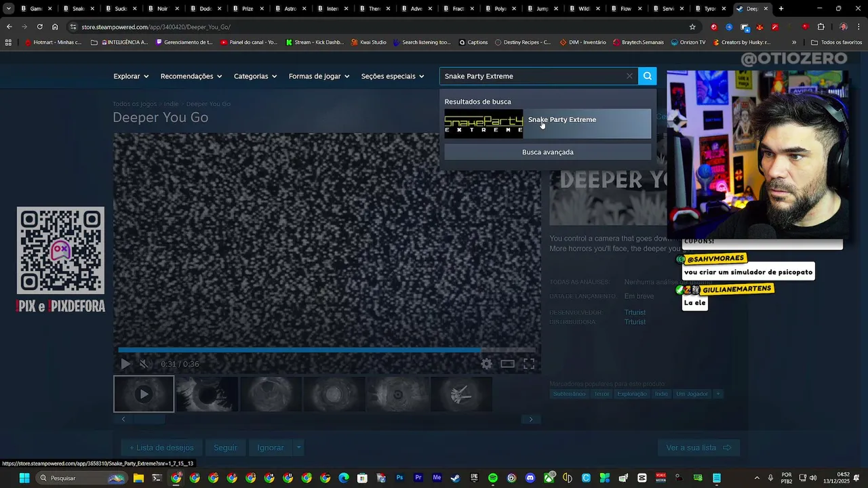The height and width of the screenshot is (488, 868).
Task: Open the Chrome apps grid icon
Action: (x=8, y=42)
